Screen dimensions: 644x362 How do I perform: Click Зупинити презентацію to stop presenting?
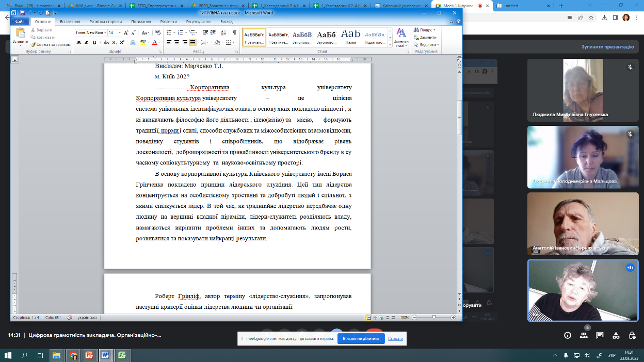[x=607, y=46]
